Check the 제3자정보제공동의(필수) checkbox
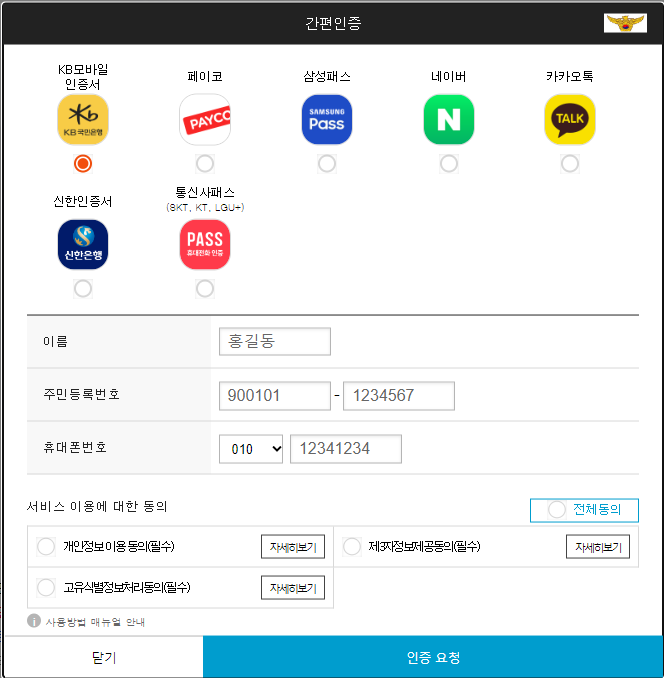The height and width of the screenshot is (678, 664). (351, 546)
